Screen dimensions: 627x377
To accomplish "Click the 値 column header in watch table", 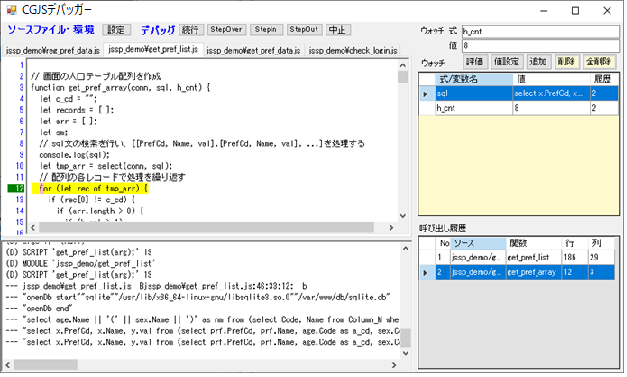I will pos(552,79).
